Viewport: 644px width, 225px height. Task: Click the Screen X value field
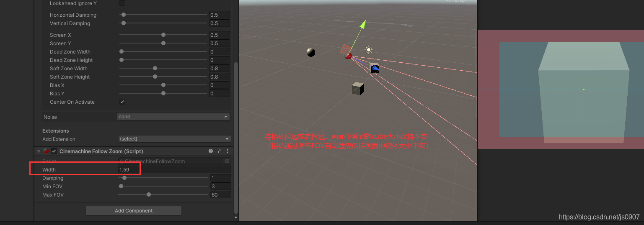pyautogui.click(x=219, y=35)
